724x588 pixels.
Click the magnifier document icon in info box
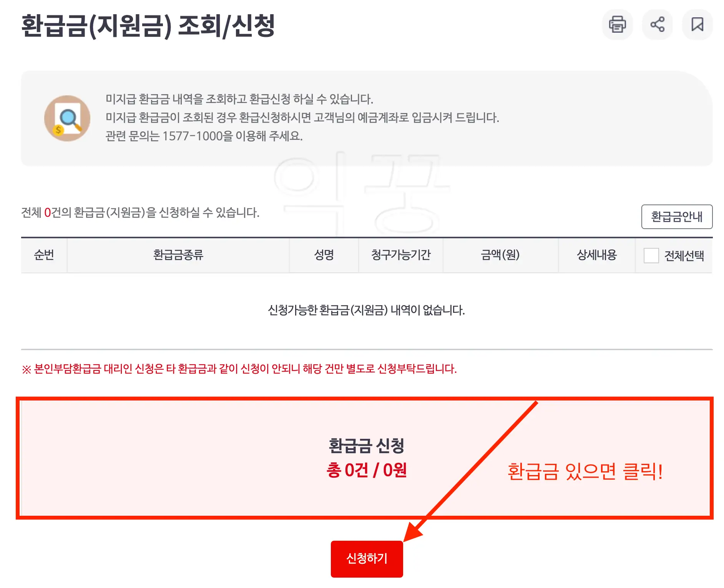[68, 118]
